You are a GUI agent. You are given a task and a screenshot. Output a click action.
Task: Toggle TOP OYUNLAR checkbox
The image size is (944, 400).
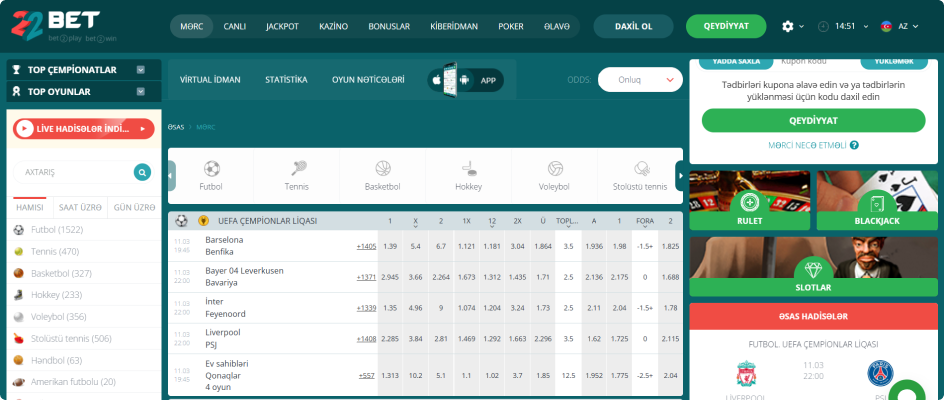click(141, 92)
